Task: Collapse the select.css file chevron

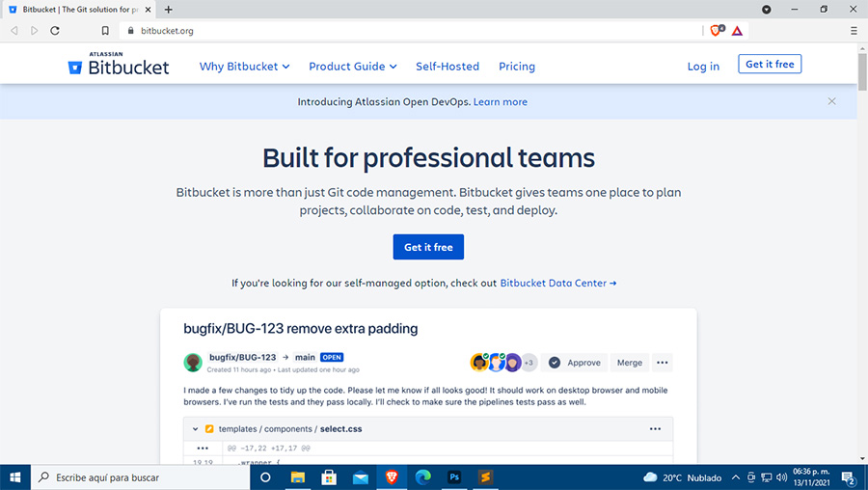Action: tap(195, 429)
